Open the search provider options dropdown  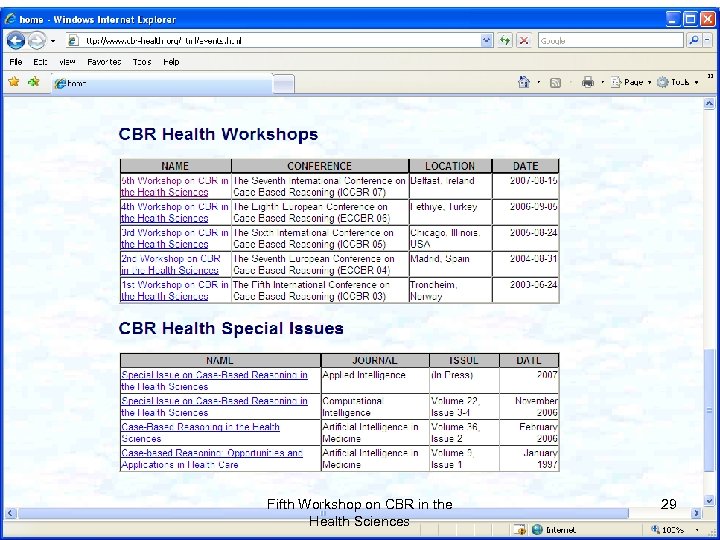(707, 41)
